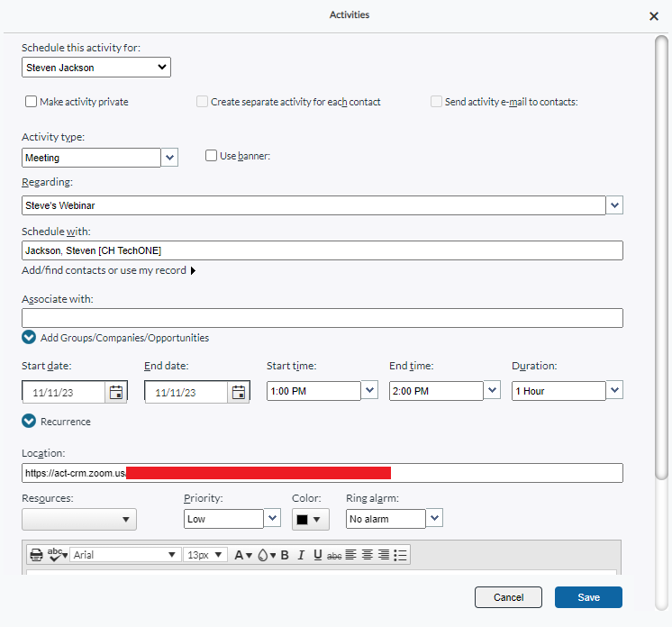The width and height of the screenshot is (672, 627).
Task: Open the Arial font family dropdown
Action: pos(124,555)
